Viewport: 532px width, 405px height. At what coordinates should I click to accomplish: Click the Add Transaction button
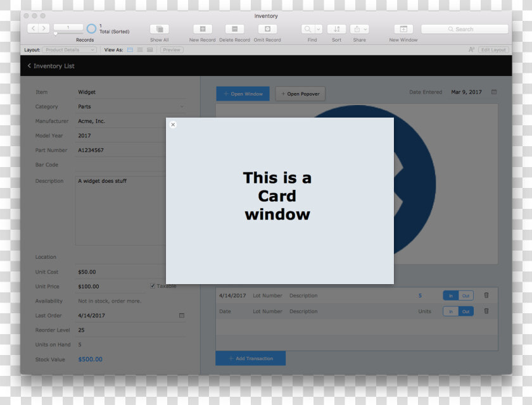pyautogui.click(x=250, y=358)
